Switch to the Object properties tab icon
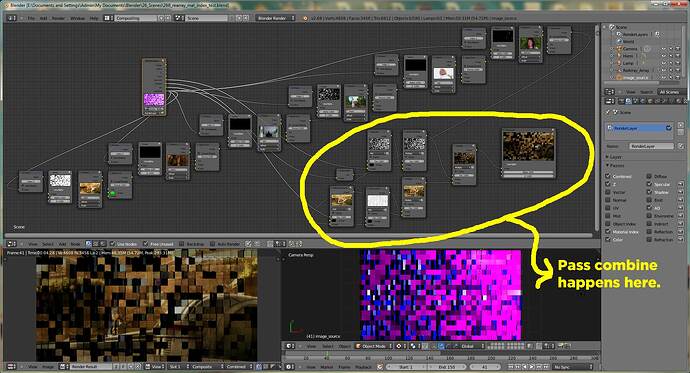Image resolution: width=690 pixels, height=373 pixels. point(650,101)
